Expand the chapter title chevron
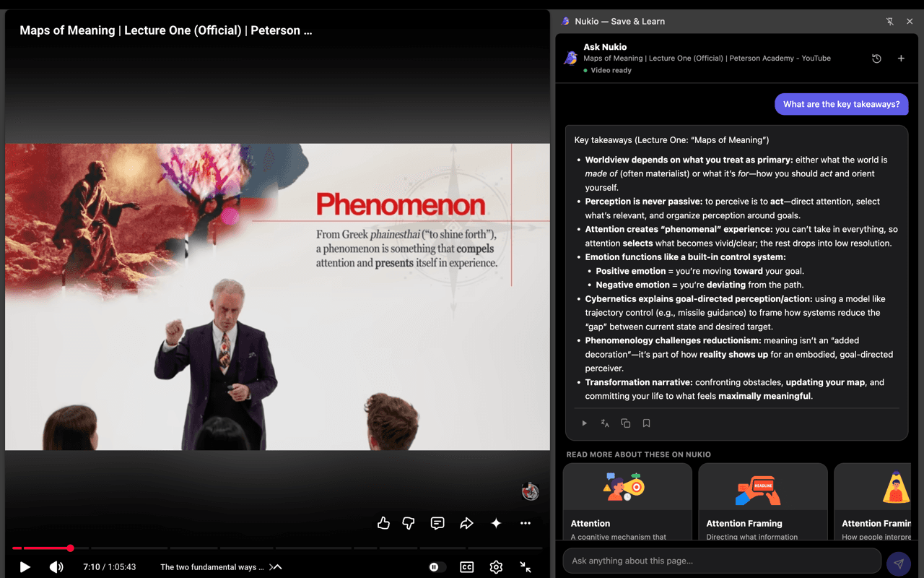The width and height of the screenshot is (924, 578). 276,567
